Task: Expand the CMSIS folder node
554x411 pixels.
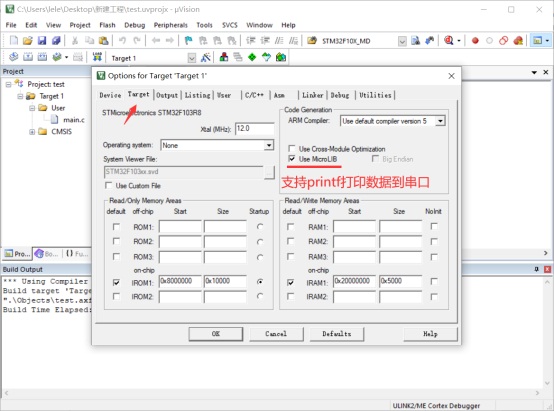Action: tap(32, 131)
